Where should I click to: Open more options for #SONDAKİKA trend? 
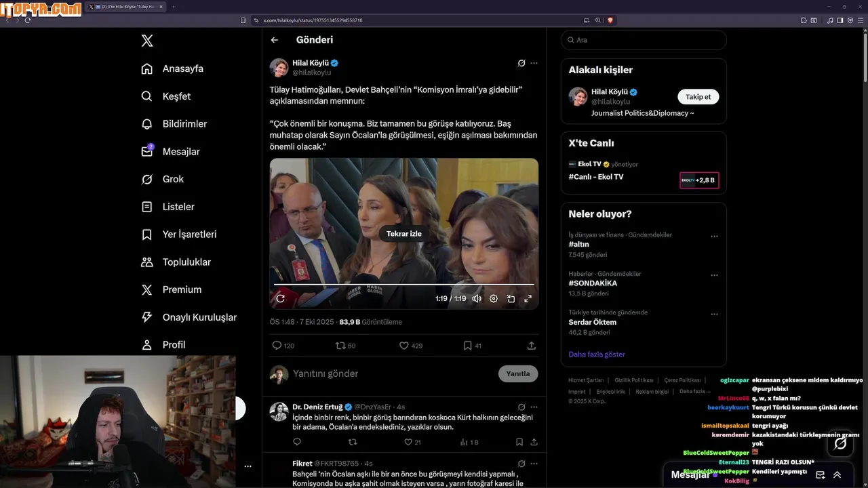714,276
